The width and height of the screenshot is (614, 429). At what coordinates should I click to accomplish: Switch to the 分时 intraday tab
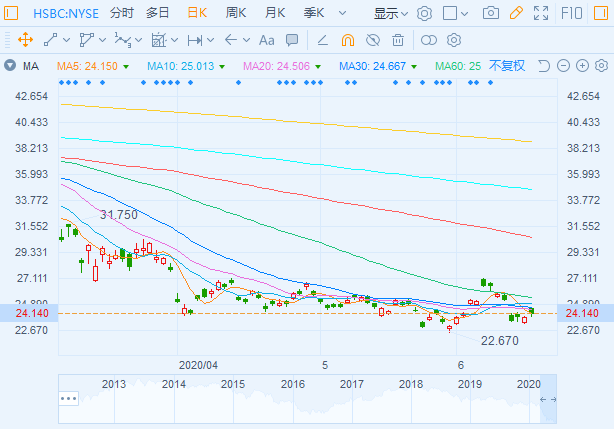coord(120,13)
